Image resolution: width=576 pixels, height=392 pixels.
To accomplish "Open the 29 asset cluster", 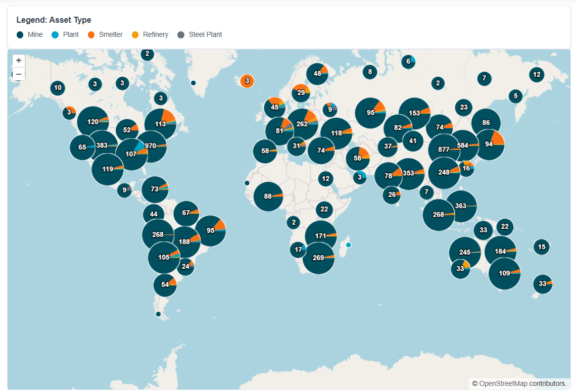I will (301, 93).
